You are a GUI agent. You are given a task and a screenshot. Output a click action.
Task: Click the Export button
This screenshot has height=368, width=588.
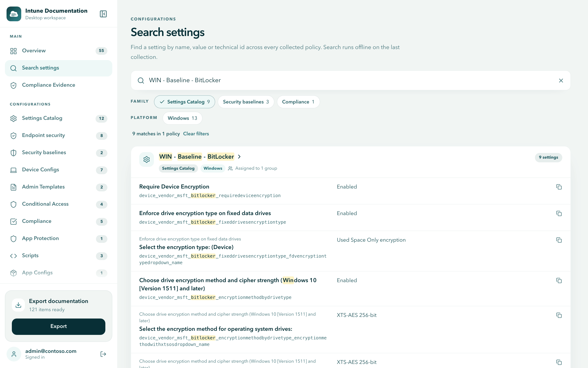pyautogui.click(x=59, y=326)
